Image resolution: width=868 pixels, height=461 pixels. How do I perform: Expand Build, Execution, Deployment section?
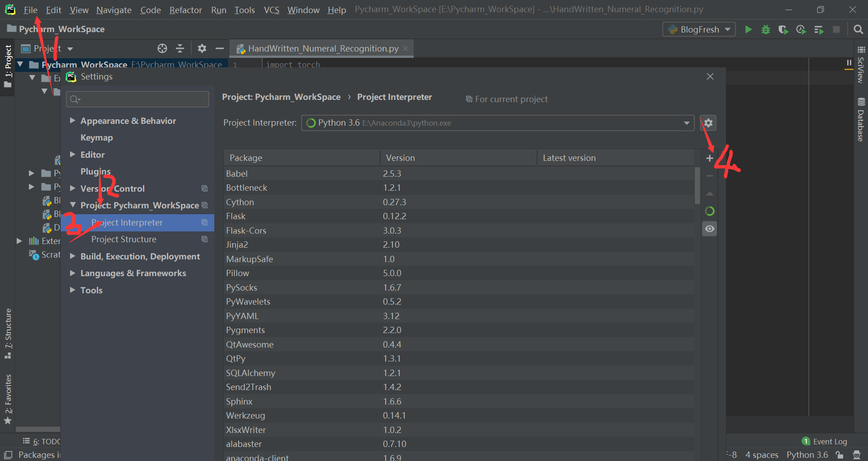[72, 256]
